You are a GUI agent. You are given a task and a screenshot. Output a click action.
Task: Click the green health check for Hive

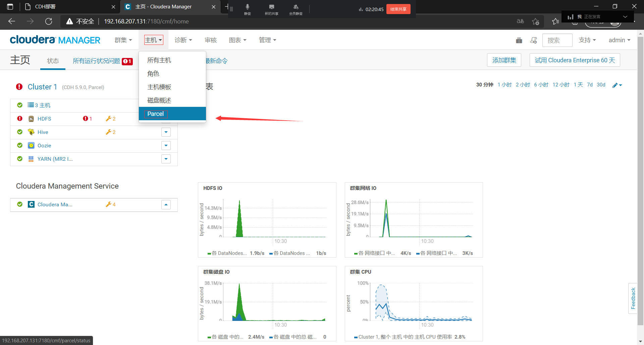[20, 132]
